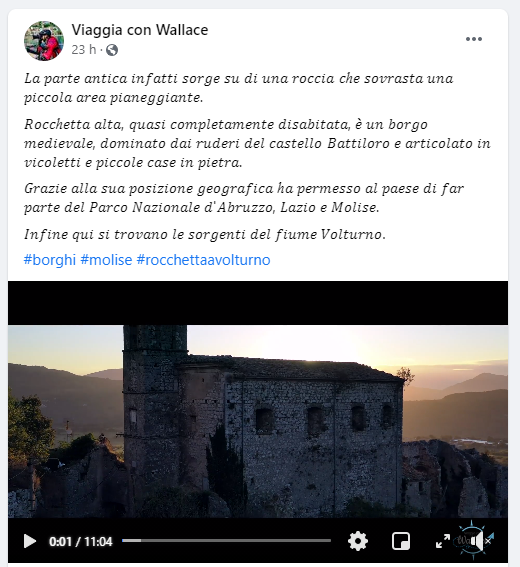Expand the video to fullscreen
Screen dimensions: 520x567
click(x=443, y=541)
